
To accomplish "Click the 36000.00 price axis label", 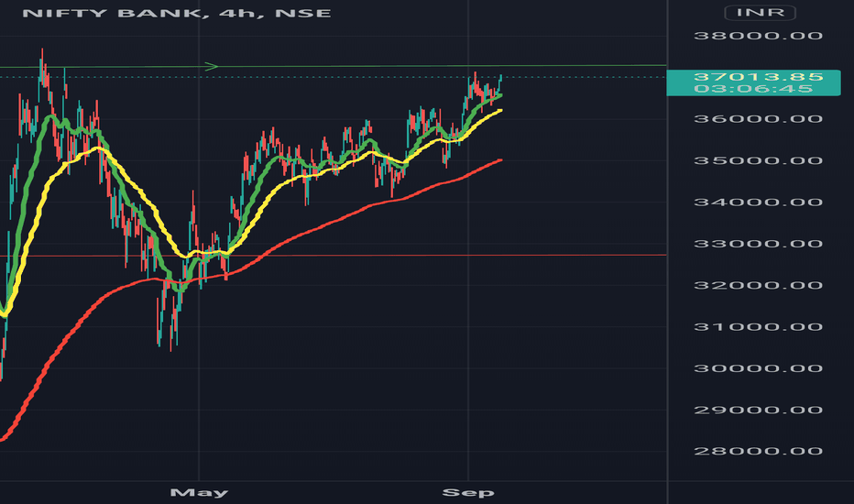I will coord(758,119).
